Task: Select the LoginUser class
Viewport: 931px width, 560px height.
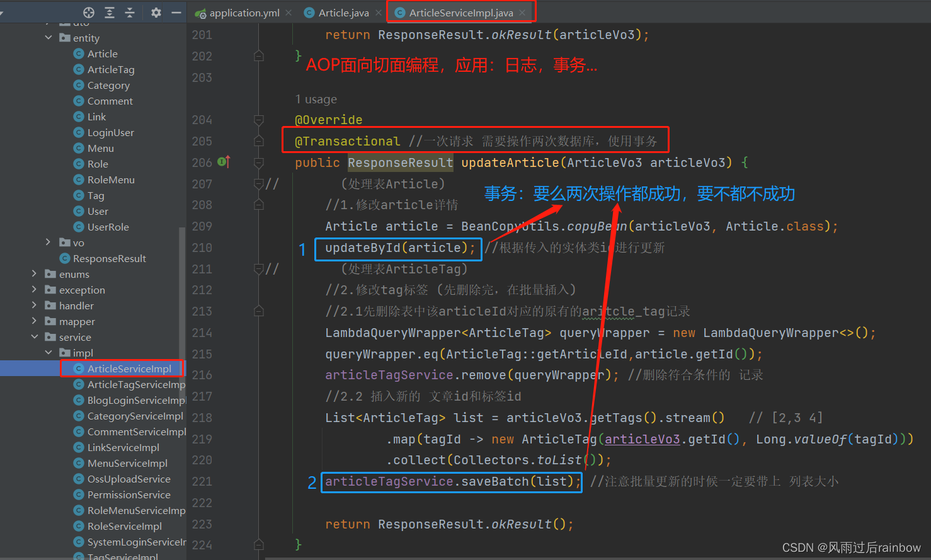Action: tap(110, 132)
